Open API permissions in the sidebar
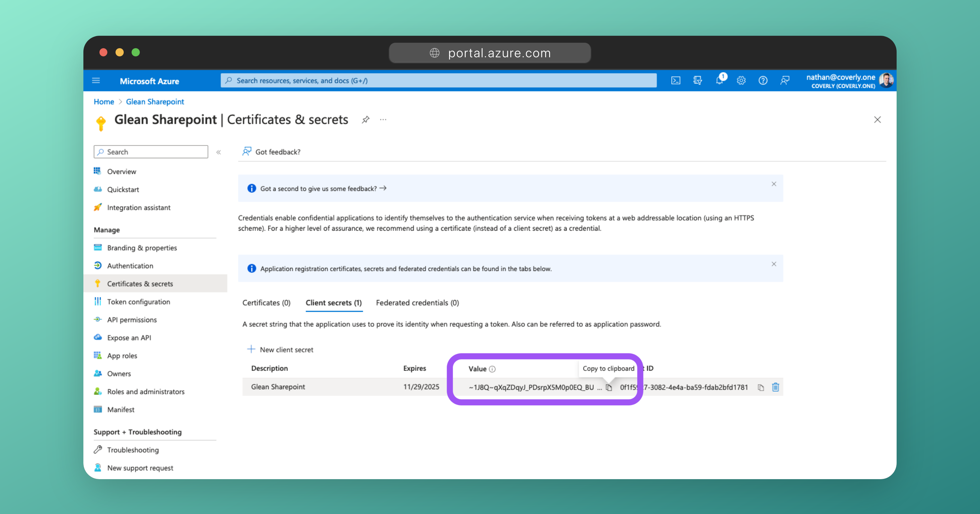The width and height of the screenshot is (980, 514). (132, 320)
